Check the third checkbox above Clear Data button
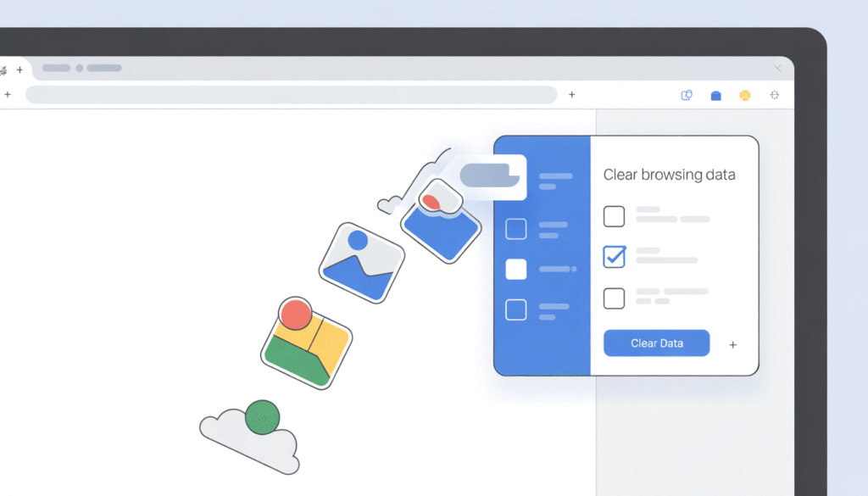Viewport: 868px width, 496px height. (x=614, y=298)
